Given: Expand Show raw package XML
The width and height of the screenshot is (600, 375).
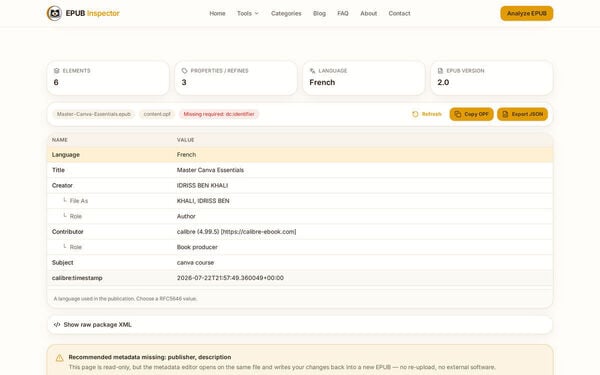Looking at the screenshot, I should (x=300, y=324).
